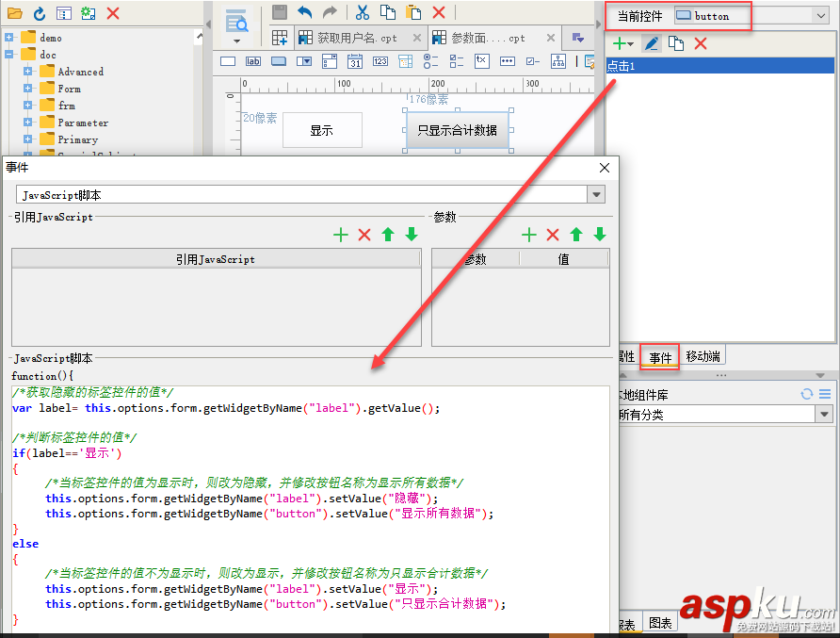840x638 pixels.
Task: Copy event using right panel copy icon
Action: (676, 43)
